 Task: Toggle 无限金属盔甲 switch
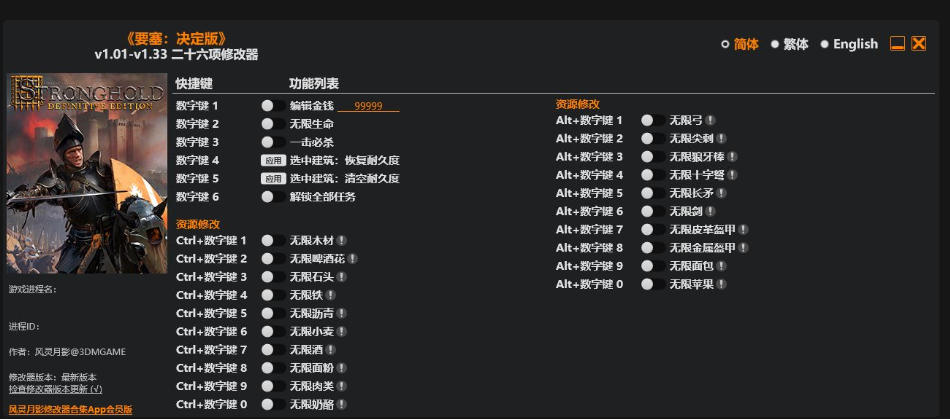(653, 248)
